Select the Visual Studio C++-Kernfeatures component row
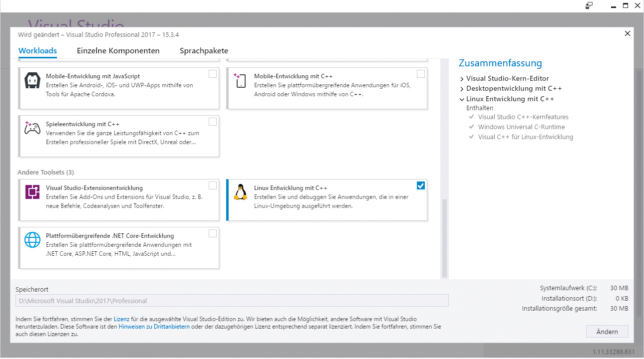Screen dimensions: 644x359 (523, 117)
